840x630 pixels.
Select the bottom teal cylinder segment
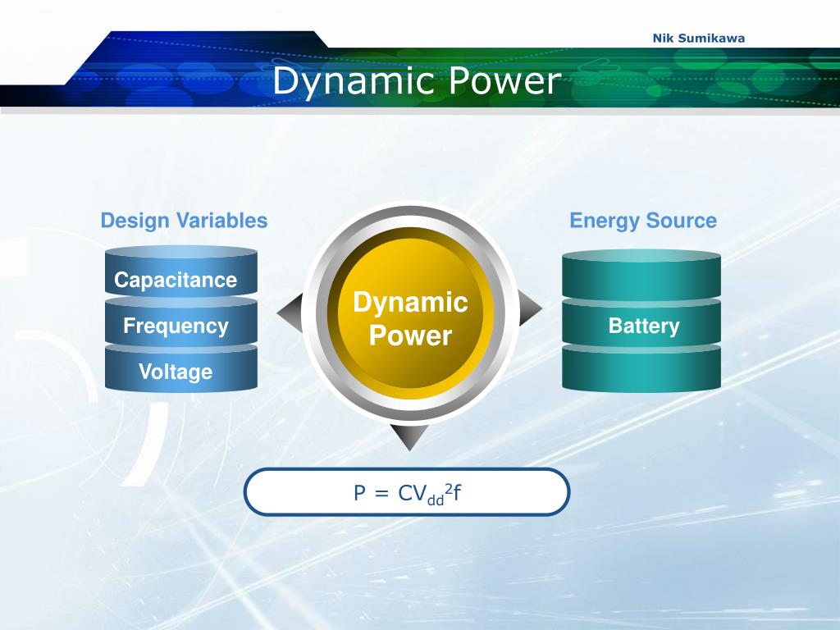[641, 369]
